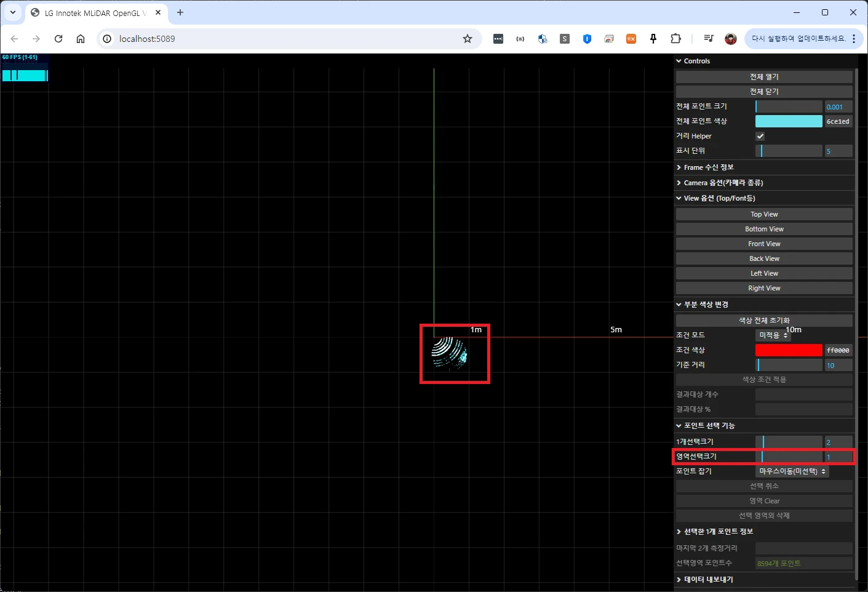Click the control panel vertical scrollbar
Viewport: 868px width, 592px height.
(x=857, y=324)
